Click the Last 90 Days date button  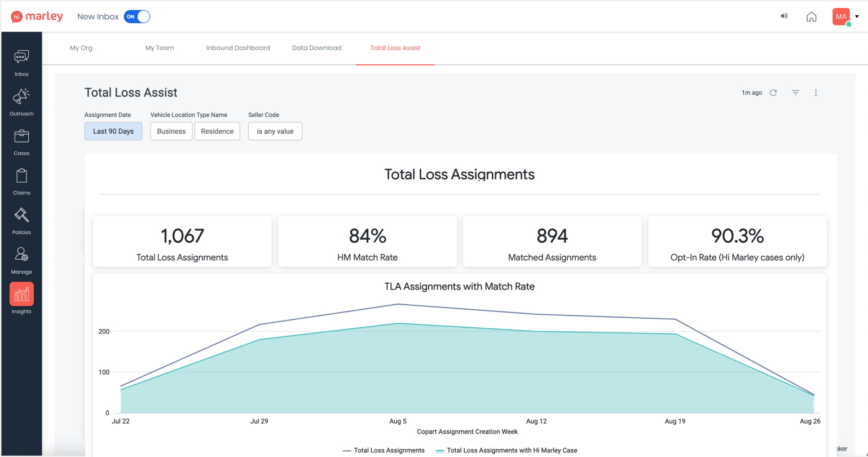pos(113,131)
